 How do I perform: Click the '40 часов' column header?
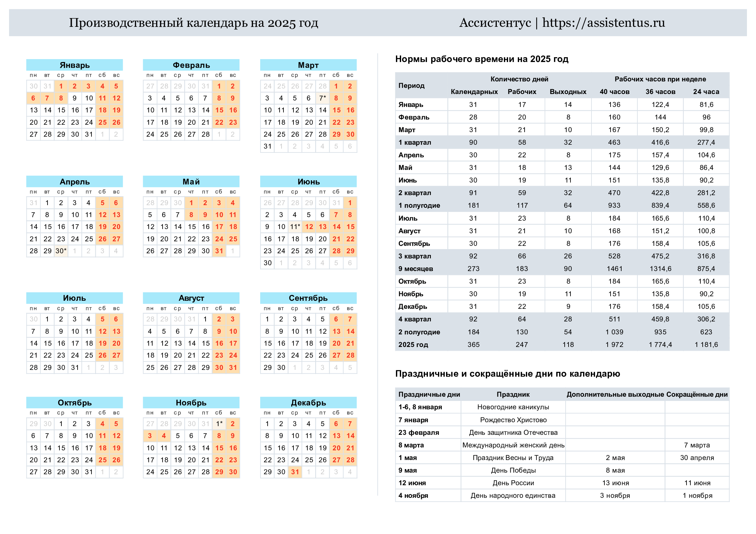coord(614,92)
